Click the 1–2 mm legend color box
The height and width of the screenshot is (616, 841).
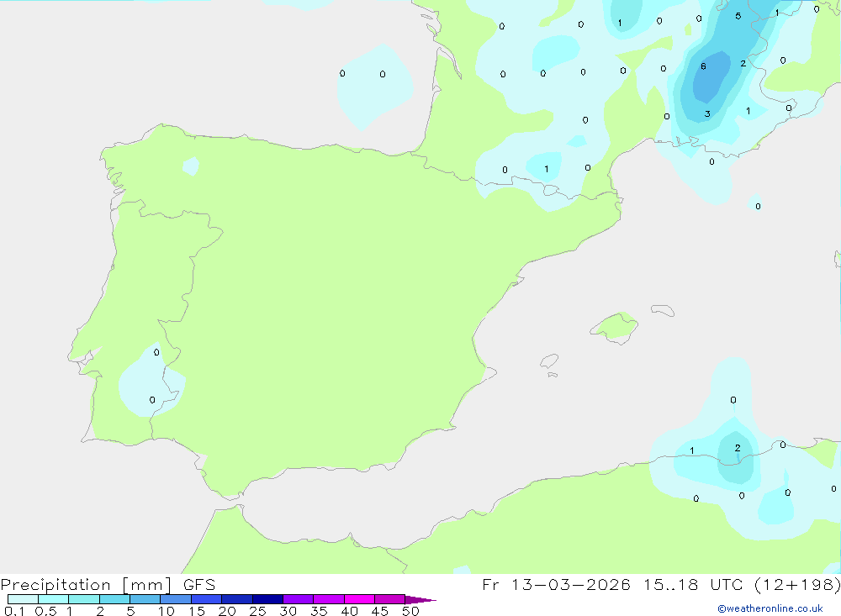(x=84, y=599)
